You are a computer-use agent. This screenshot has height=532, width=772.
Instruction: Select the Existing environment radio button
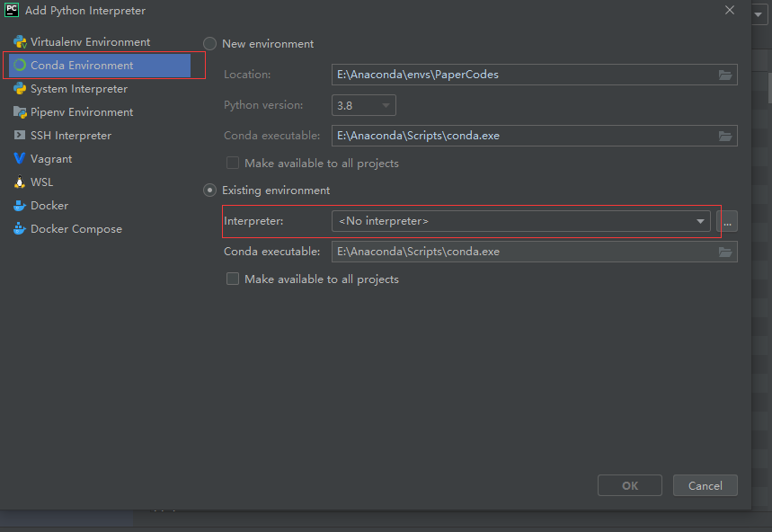(x=210, y=191)
